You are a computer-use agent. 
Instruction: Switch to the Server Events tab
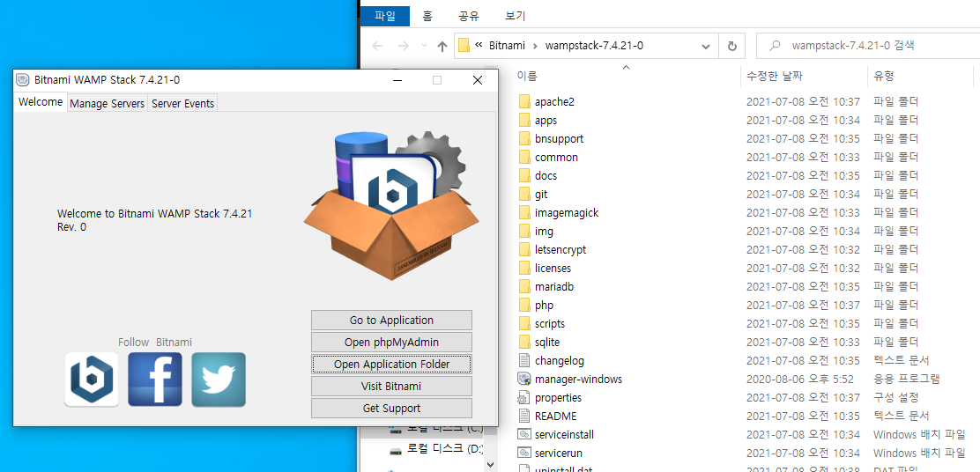click(x=183, y=104)
